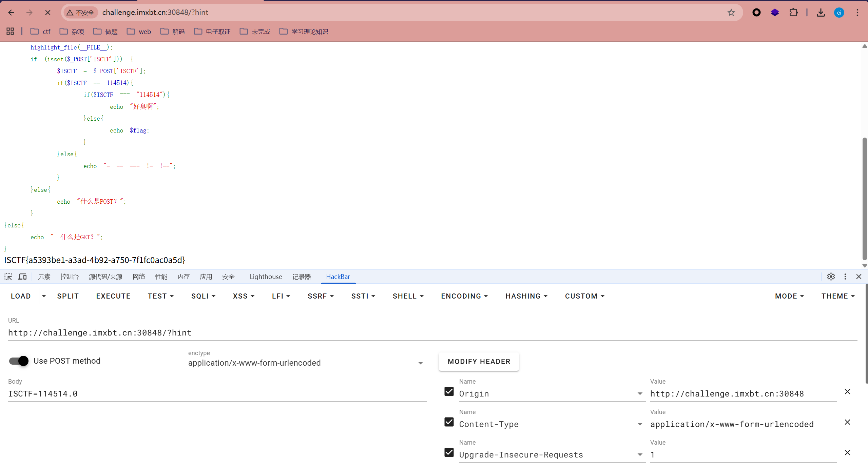Switch to the 网络 DevTools tab
This screenshot has height=468, width=868.
tap(139, 277)
